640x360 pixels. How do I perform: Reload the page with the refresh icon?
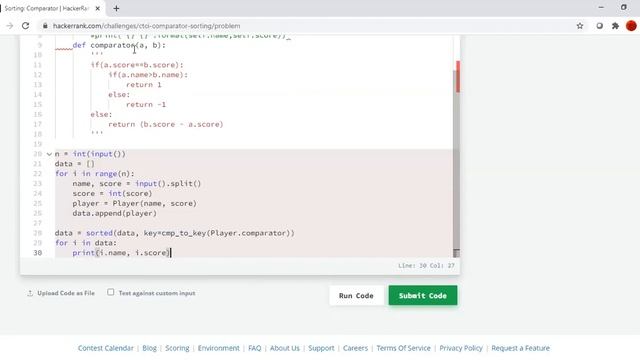click(x=25, y=26)
